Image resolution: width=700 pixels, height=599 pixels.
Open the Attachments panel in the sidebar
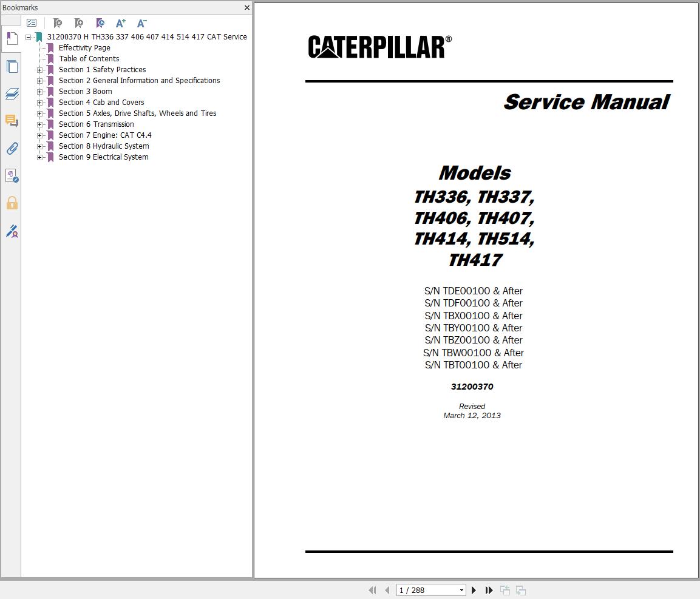point(12,149)
